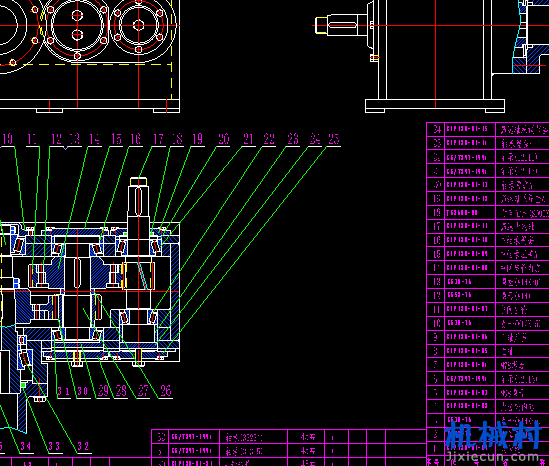
Task: Select balloon callout number 18
Action: (x=178, y=139)
